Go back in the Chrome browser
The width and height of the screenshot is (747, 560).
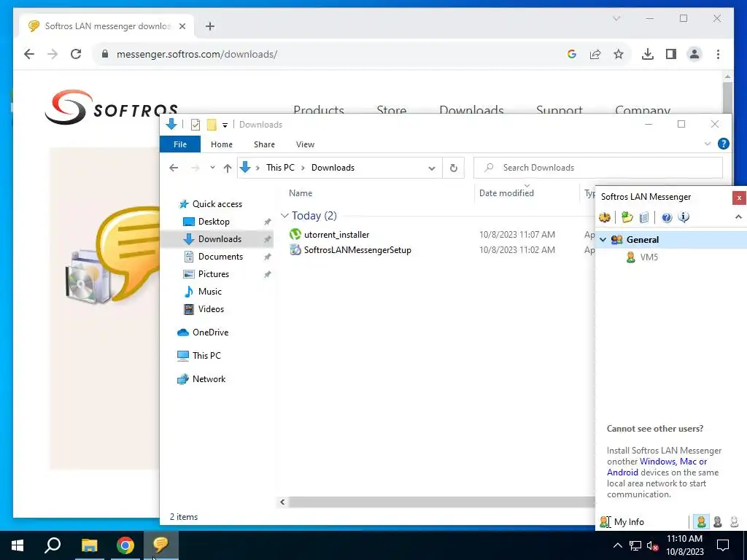pyautogui.click(x=29, y=54)
